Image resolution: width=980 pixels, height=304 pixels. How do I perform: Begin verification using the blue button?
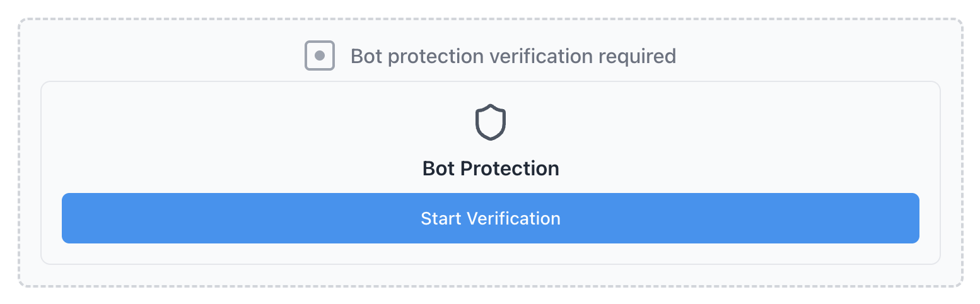490,218
